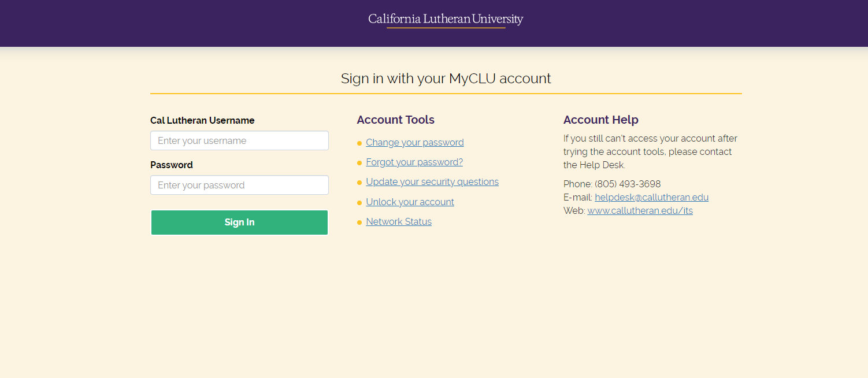Focus the Cal Lutheran Username field
This screenshot has height=378, width=868.
tap(239, 140)
